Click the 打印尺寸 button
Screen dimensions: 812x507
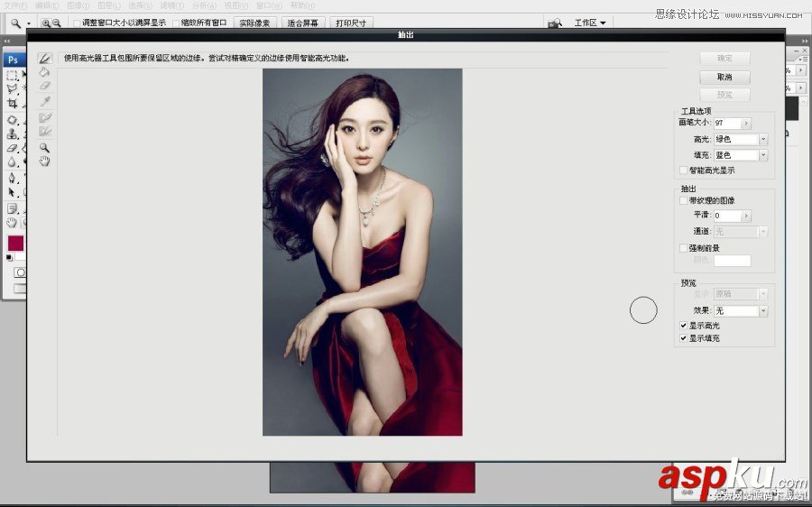(351, 23)
